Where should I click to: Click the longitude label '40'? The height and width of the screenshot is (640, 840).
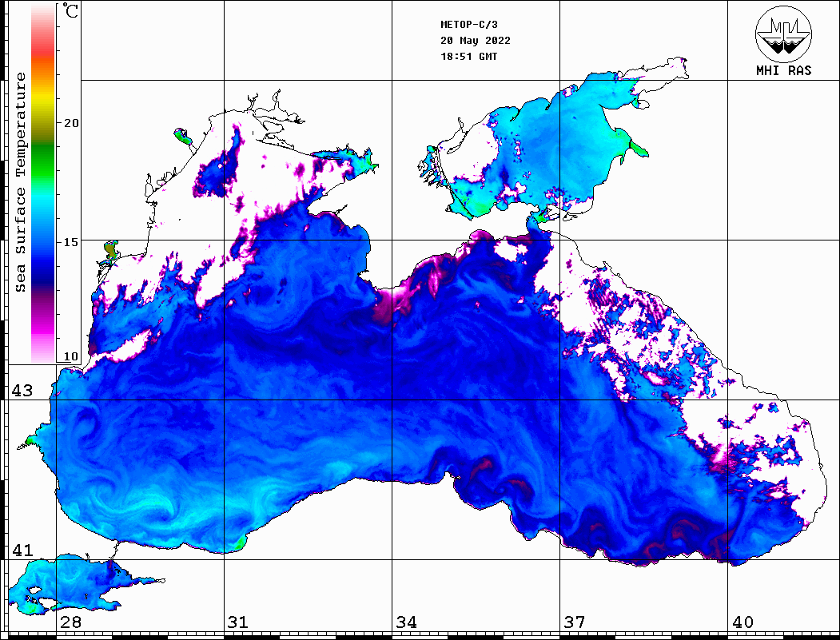(742, 622)
